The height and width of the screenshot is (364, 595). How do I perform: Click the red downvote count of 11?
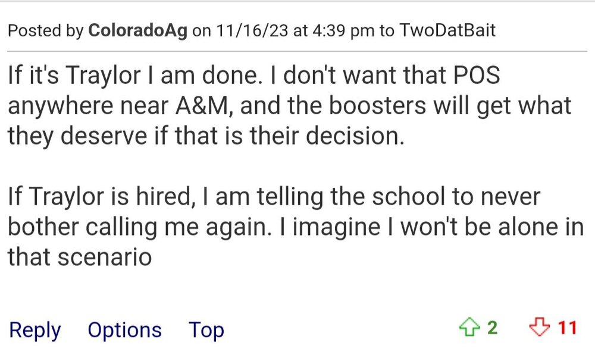568,328
